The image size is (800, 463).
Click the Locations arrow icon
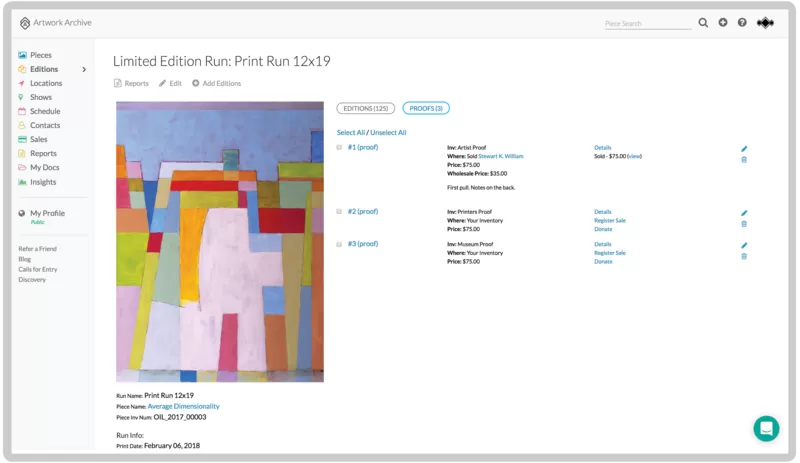21,83
